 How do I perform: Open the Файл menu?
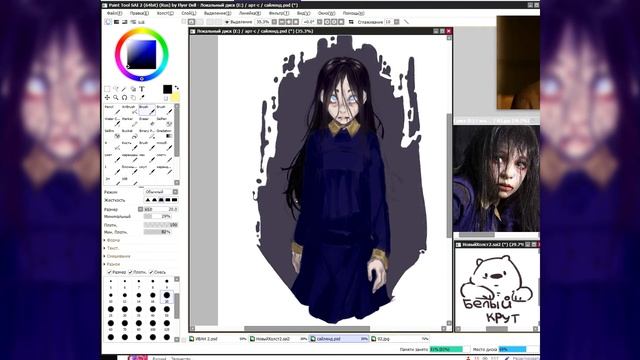[x=114, y=13]
